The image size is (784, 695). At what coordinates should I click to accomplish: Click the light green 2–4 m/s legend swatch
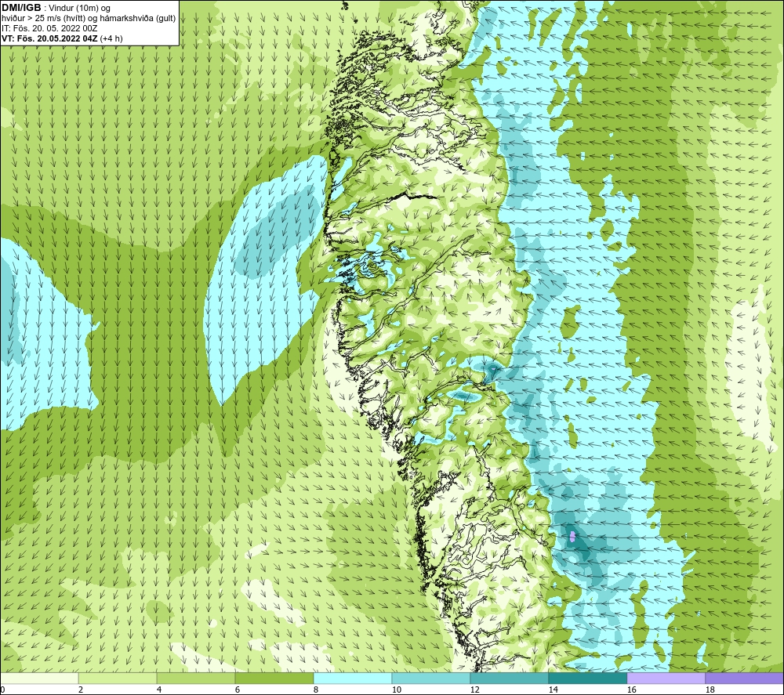click(118, 679)
